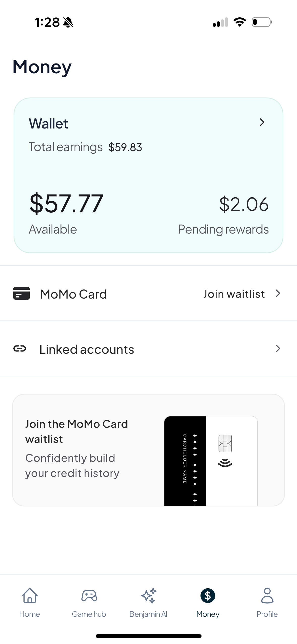Tap the silenced bell status icon
The image size is (297, 644).
pyautogui.click(x=68, y=22)
